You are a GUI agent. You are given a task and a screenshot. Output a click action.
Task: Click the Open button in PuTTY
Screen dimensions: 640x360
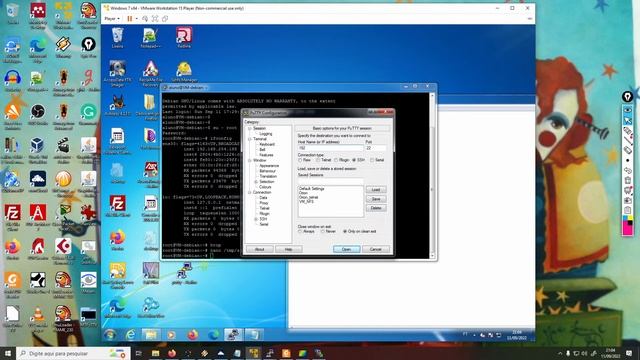(347, 249)
